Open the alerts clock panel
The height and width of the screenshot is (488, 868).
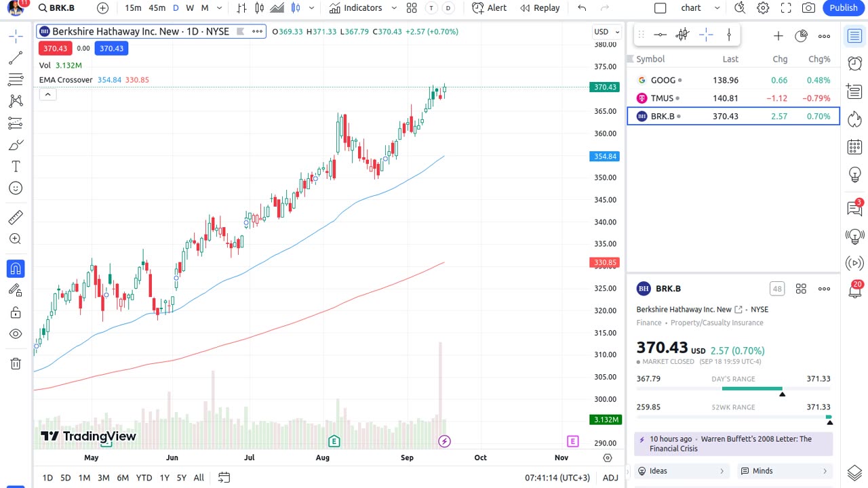(854, 63)
